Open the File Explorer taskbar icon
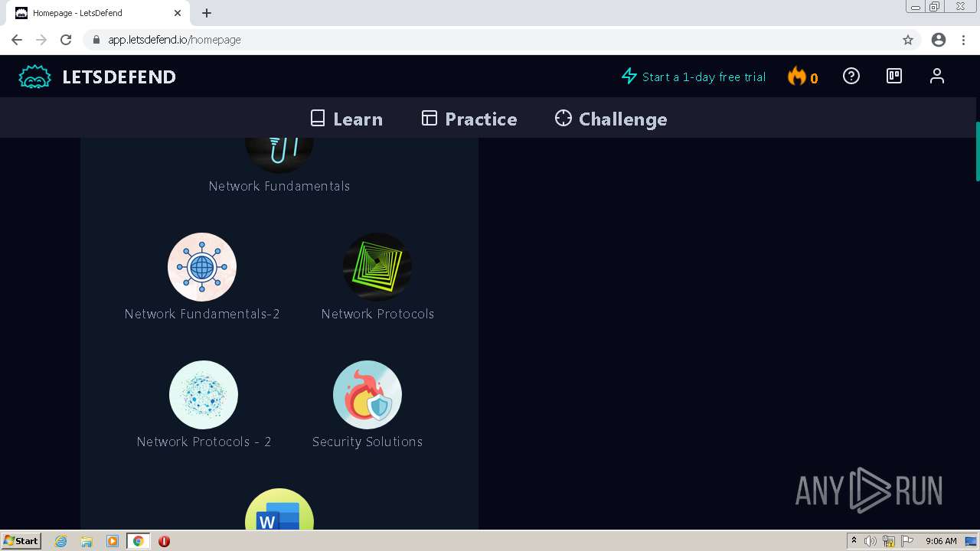The height and width of the screenshot is (551, 980). pos(87,541)
